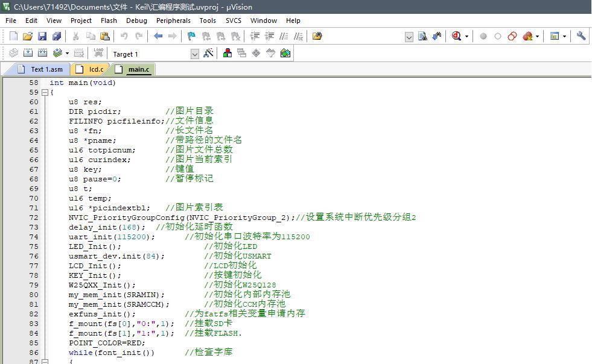Open the File menu

coord(11,20)
